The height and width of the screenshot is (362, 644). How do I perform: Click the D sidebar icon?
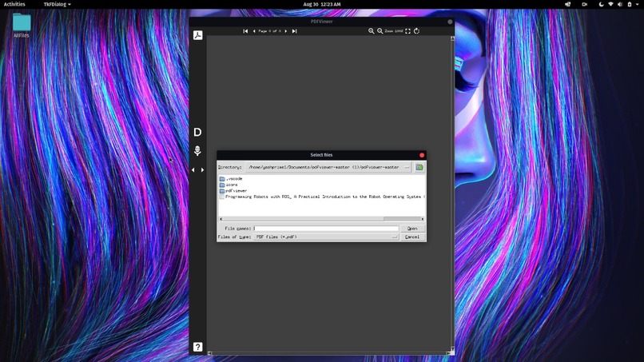[197, 132]
